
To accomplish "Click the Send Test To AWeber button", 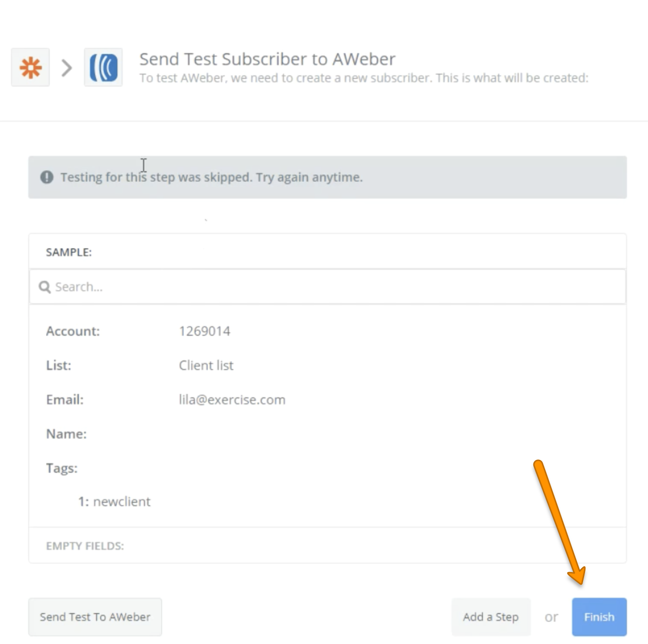I will (95, 617).
